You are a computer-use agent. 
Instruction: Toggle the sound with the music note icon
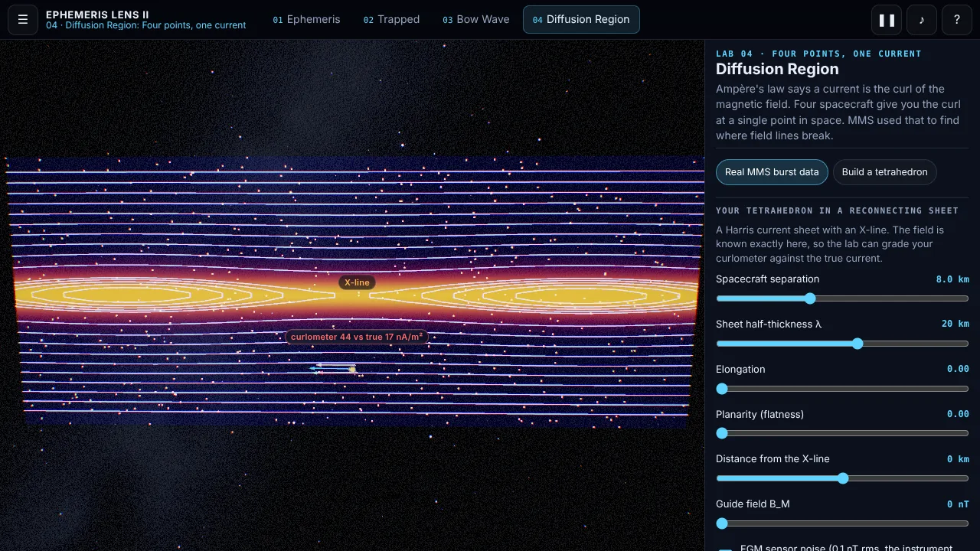click(922, 20)
